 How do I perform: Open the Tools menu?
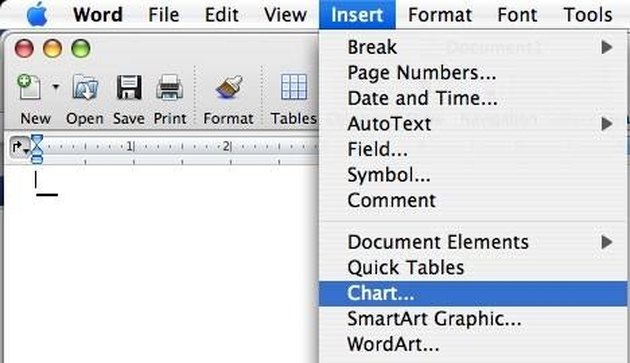coord(588,15)
